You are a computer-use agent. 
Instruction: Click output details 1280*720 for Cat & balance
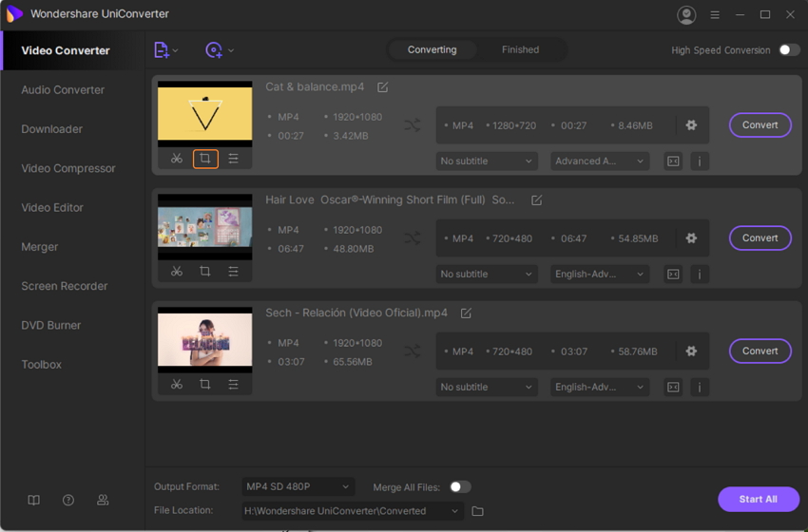point(514,125)
